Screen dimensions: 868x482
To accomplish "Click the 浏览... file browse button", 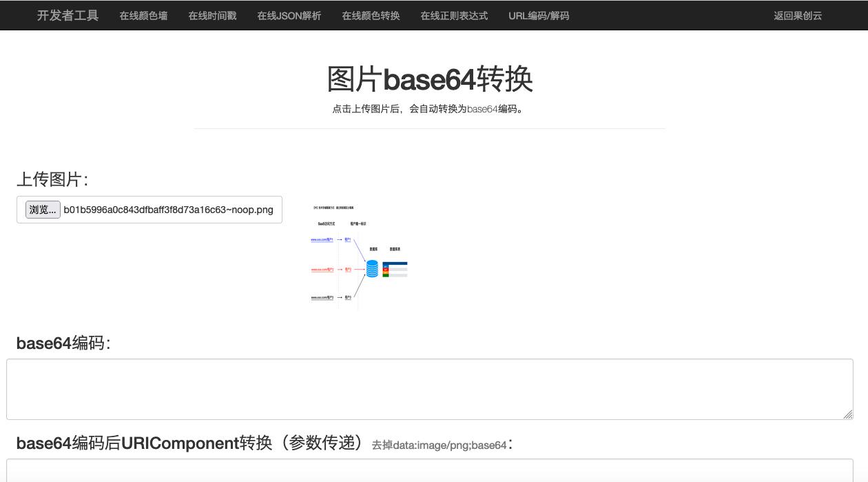I will point(42,209).
